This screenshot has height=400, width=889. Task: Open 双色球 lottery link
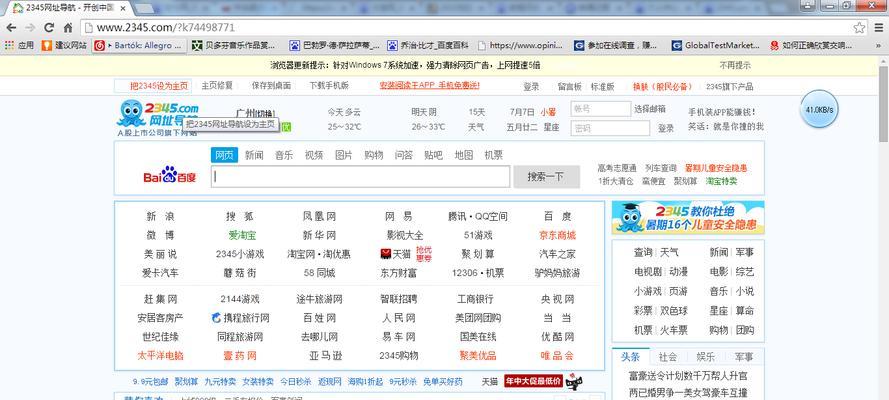click(x=674, y=310)
